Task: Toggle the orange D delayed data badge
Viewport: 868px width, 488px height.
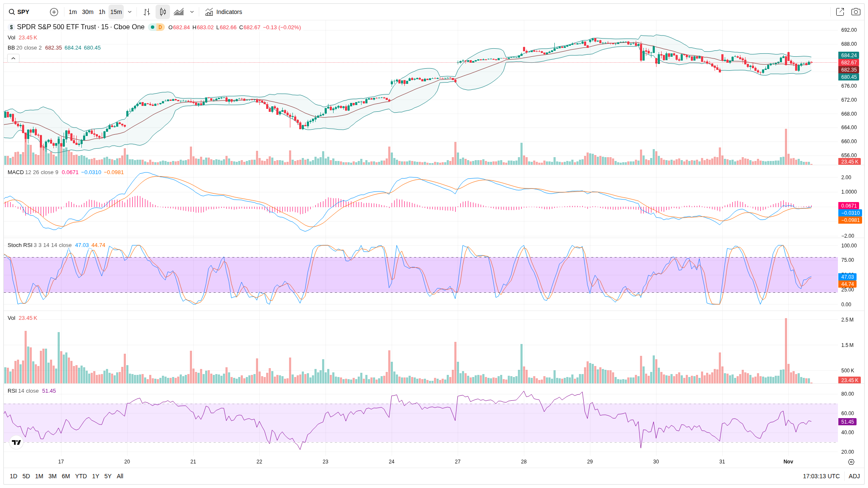Action: [x=160, y=27]
